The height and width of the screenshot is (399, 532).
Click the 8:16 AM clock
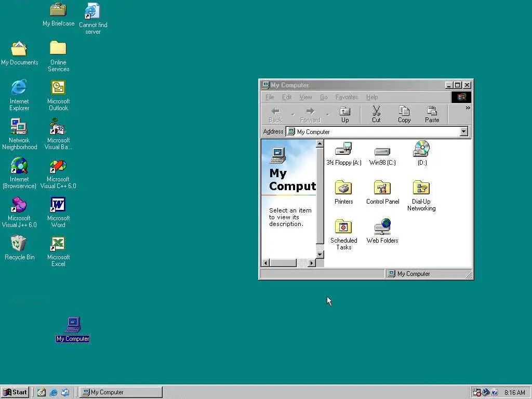point(515,393)
